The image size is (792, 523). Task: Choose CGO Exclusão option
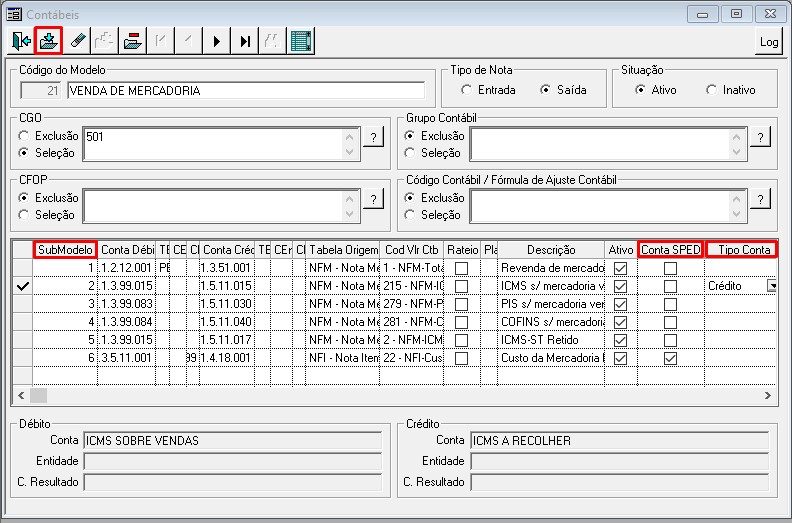(48, 136)
